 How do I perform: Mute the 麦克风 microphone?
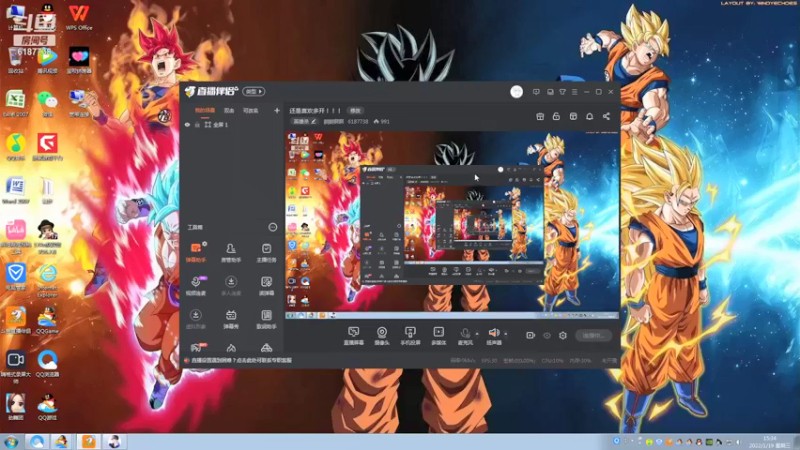[465, 336]
